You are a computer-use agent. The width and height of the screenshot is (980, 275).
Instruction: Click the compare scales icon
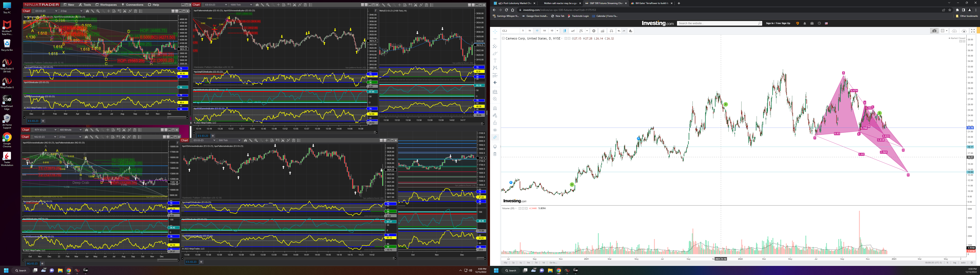pos(611,31)
